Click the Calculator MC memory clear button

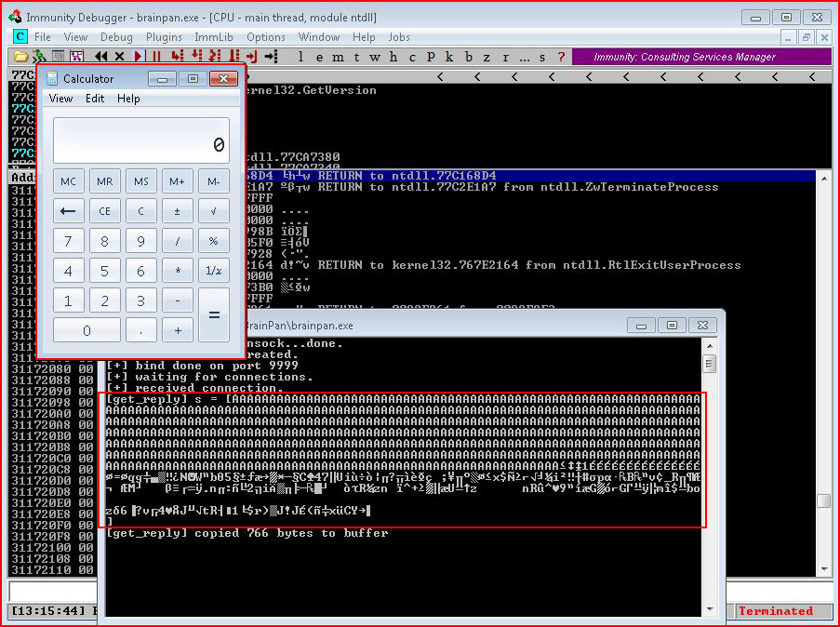point(68,181)
